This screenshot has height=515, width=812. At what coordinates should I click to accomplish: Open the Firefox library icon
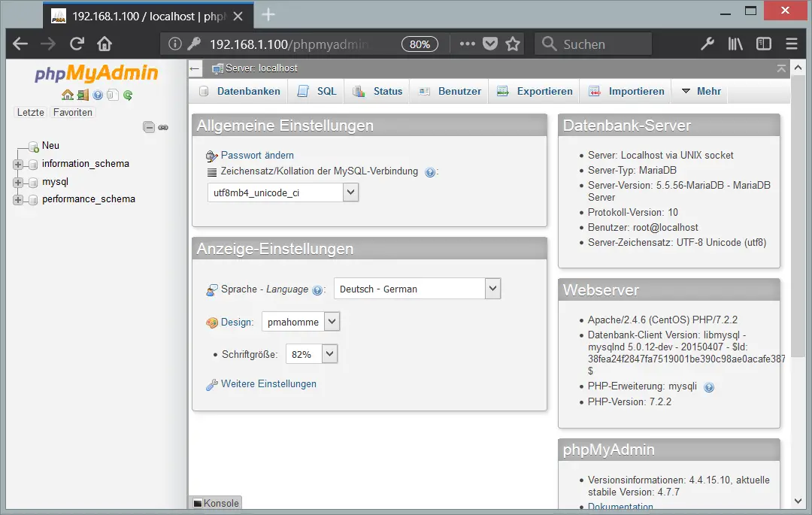coord(735,44)
